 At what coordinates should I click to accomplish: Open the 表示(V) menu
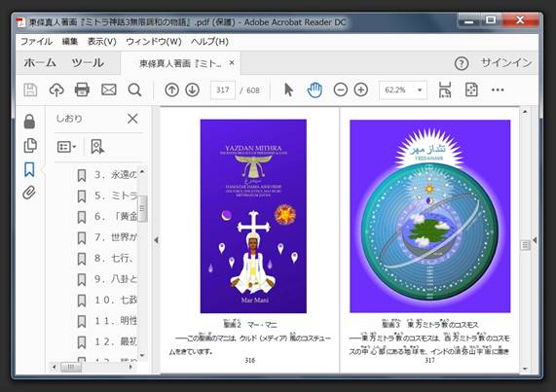pyautogui.click(x=102, y=42)
